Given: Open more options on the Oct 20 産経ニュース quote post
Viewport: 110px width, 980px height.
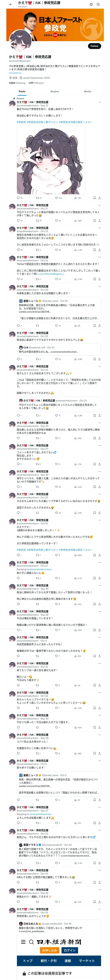Looking at the screenshot, I should 99,286.
